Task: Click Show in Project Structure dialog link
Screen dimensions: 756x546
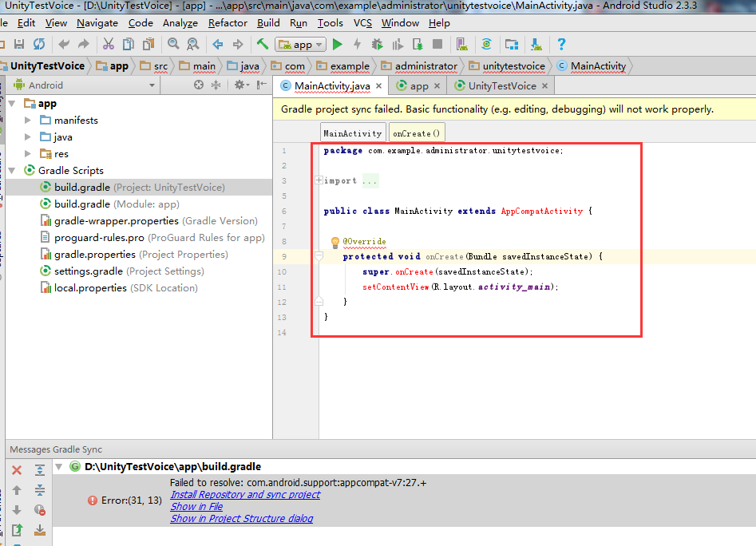Action: click(x=242, y=519)
